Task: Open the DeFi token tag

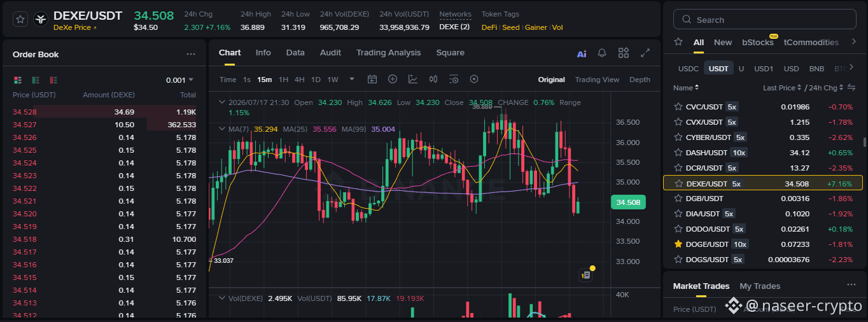Action: (489, 27)
